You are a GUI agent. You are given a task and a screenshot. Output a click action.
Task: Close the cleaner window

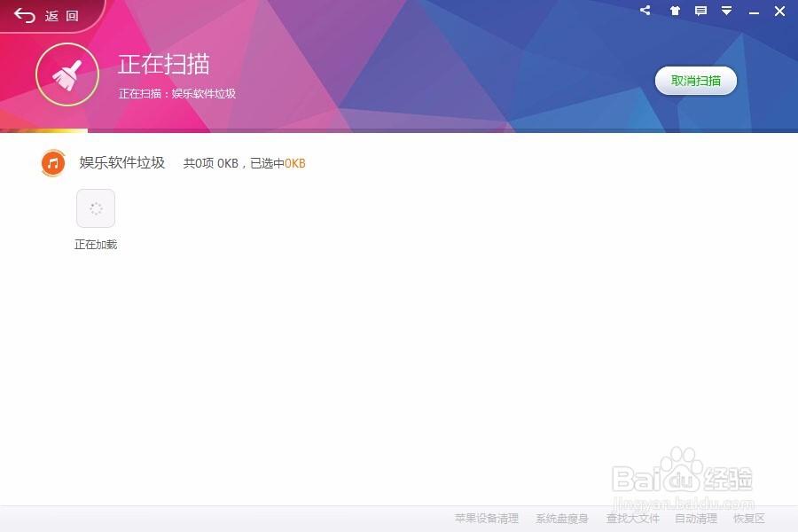pyautogui.click(x=779, y=12)
